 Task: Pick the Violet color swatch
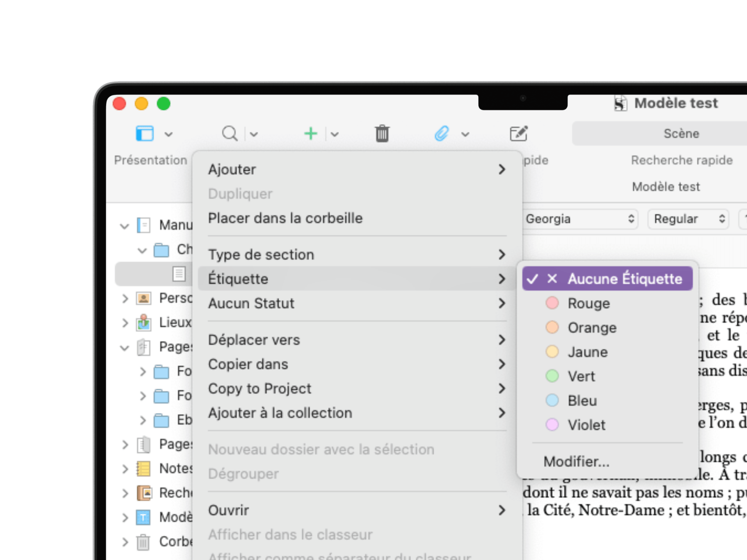[552, 425]
